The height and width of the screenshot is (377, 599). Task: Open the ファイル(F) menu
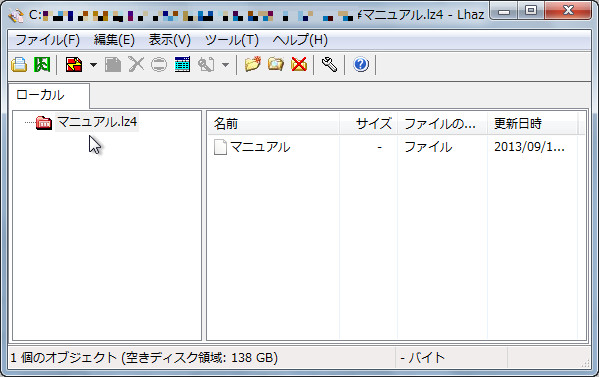(47, 40)
